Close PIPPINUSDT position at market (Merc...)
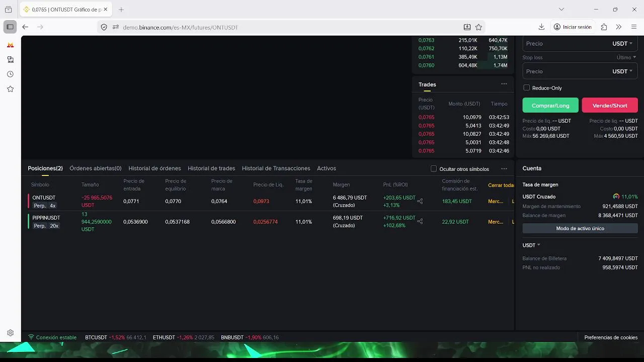The image size is (644, 362). 496,222
